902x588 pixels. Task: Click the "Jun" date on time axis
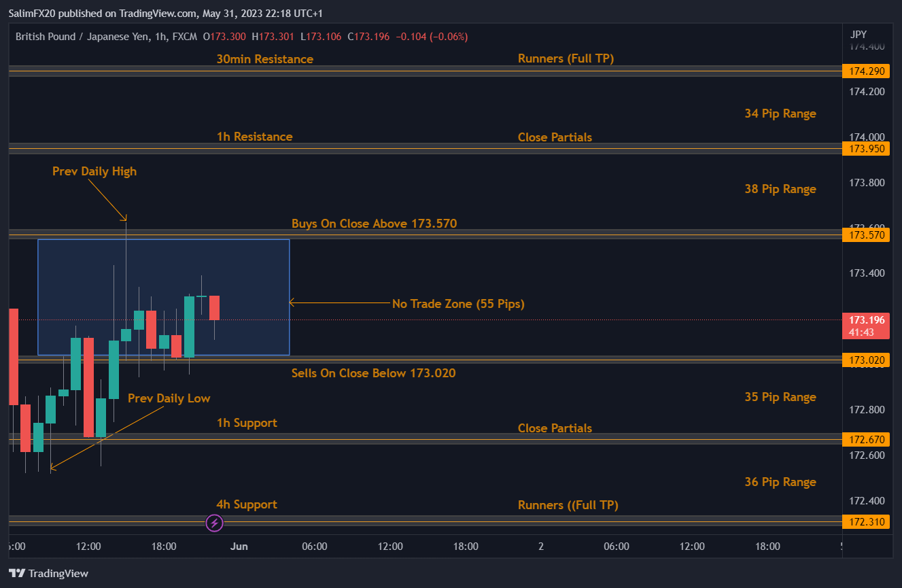(239, 546)
